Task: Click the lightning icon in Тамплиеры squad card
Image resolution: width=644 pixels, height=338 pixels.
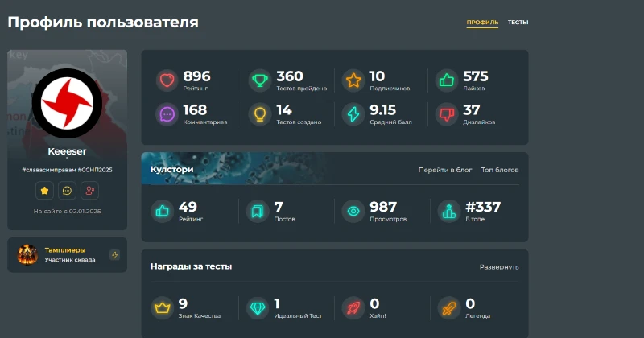Action: point(114,255)
